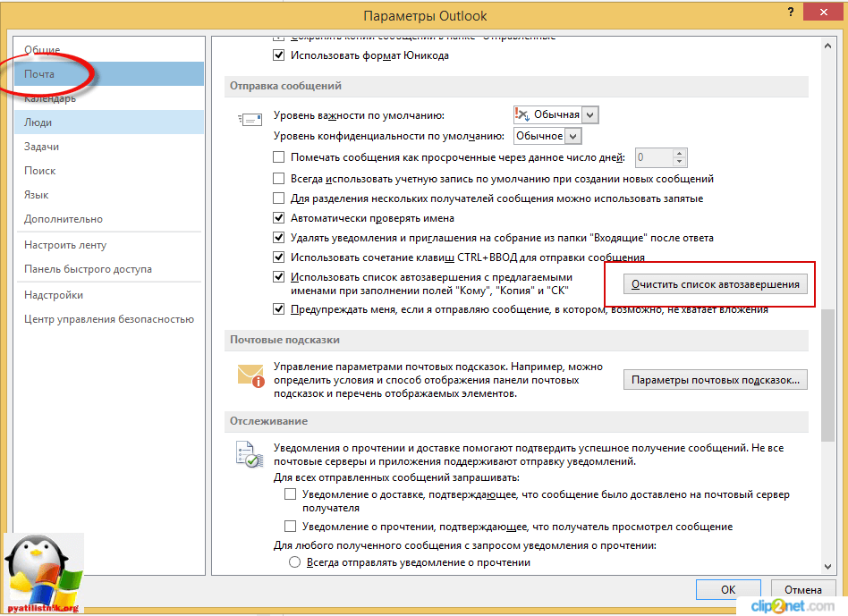Open Параметры почтовых подсказок button
The height and width of the screenshot is (616, 848).
(715, 380)
